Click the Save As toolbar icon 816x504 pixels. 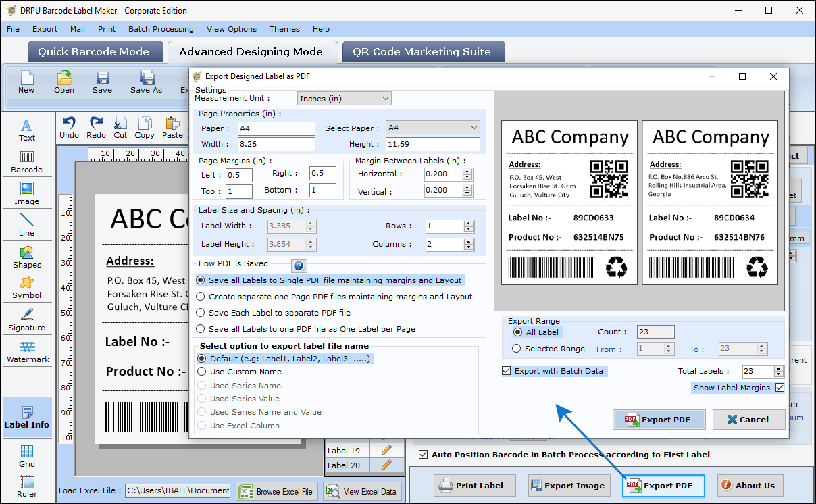click(146, 82)
